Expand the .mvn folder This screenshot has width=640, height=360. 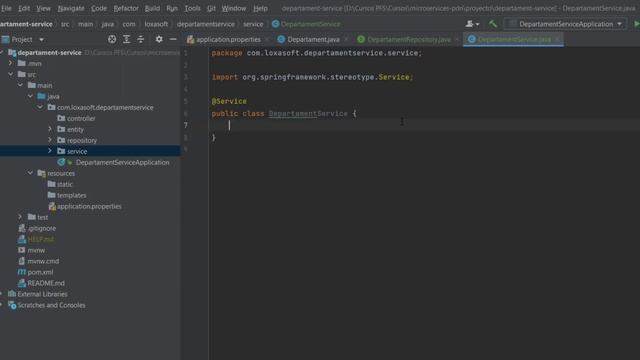coord(11,63)
